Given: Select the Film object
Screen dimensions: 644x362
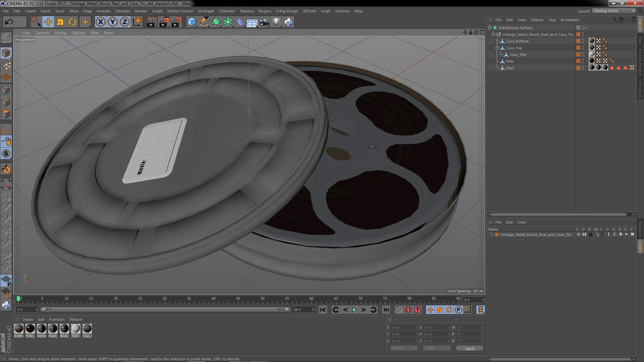Looking at the screenshot, I should (509, 61).
